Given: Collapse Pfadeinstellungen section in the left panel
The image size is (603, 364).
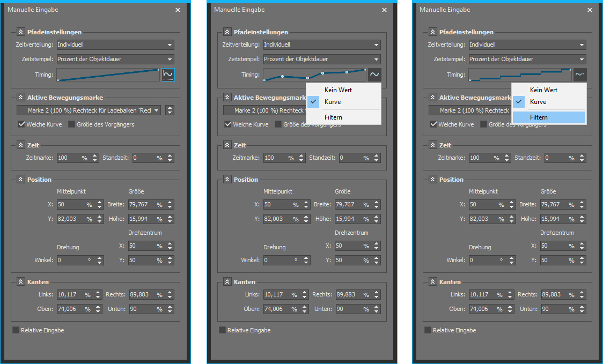Looking at the screenshot, I should (x=20, y=32).
